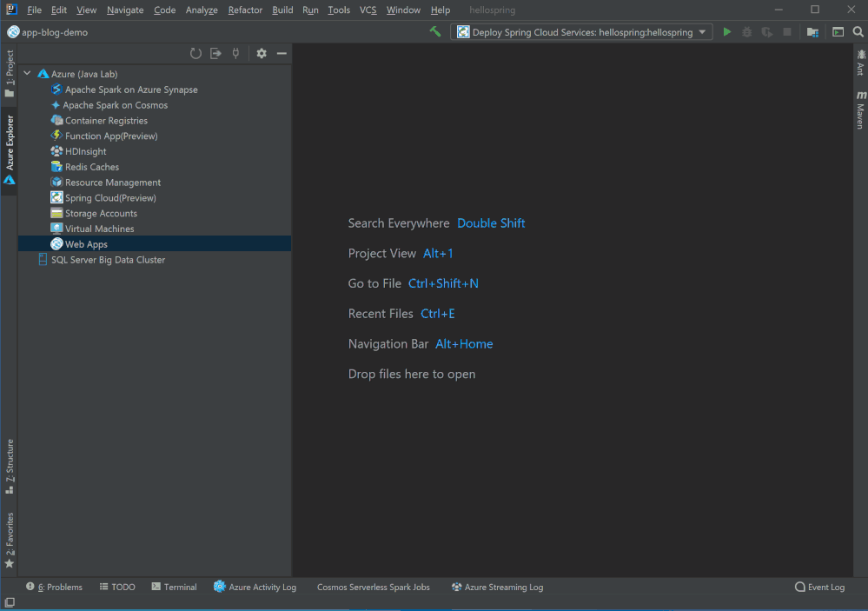Refresh the Azure Explorer tree
The width and height of the screenshot is (868, 611).
(195, 53)
